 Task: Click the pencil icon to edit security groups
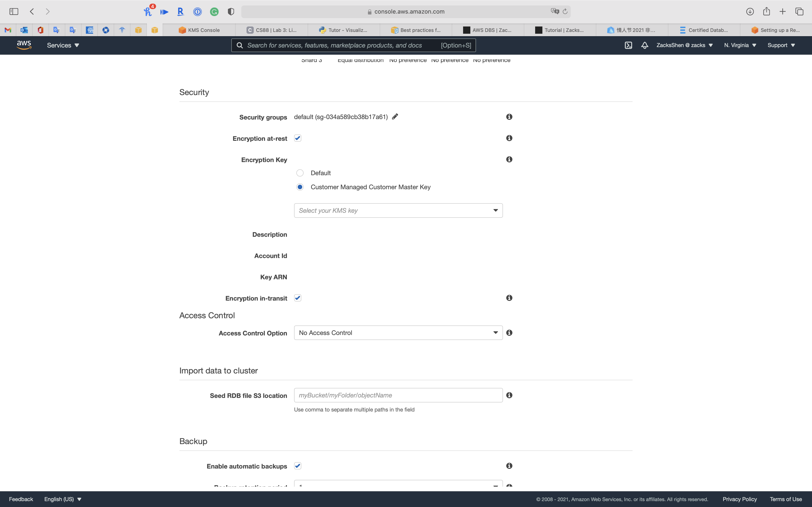[395, 116]
